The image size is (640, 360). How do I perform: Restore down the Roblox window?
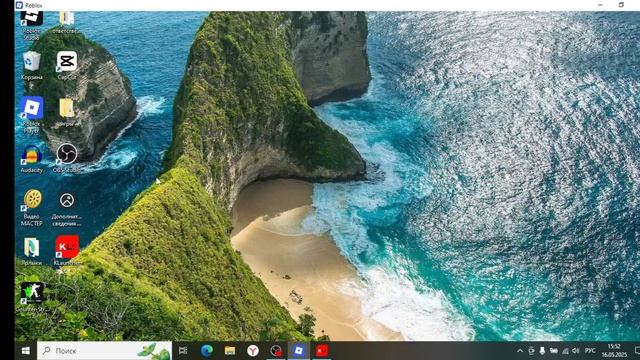point(621,5)
